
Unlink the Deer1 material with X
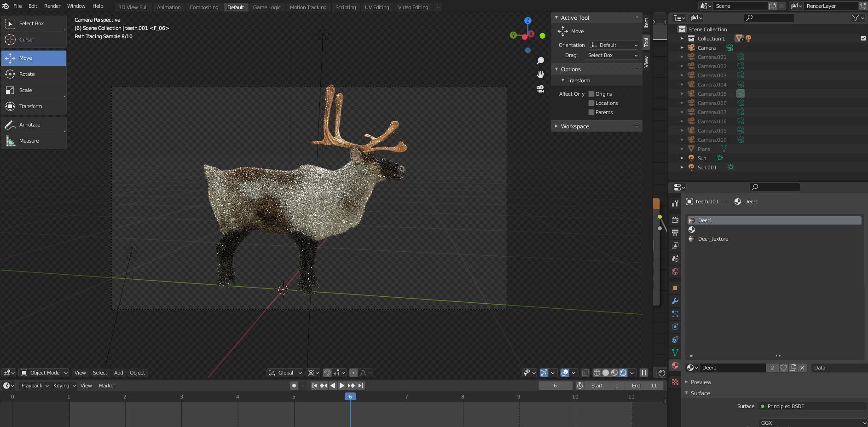802,368
